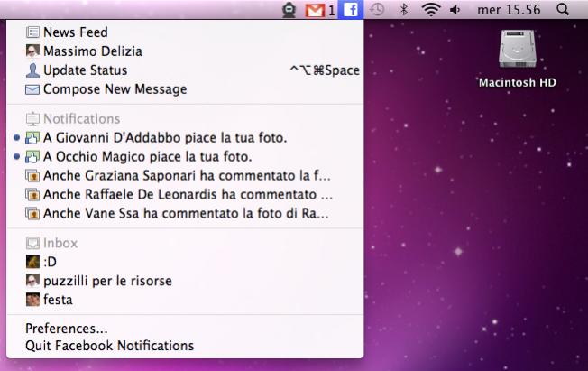Open the Bluetooth status menu
This screenshot has width=588, height=371.
404,9
